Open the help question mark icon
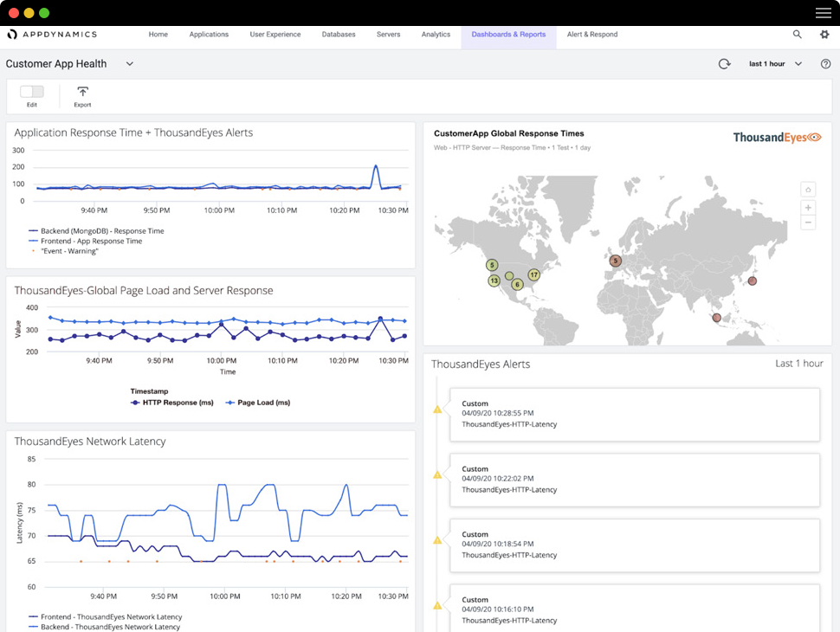This screenshot has width=840, height=632. tap(825, 64)
